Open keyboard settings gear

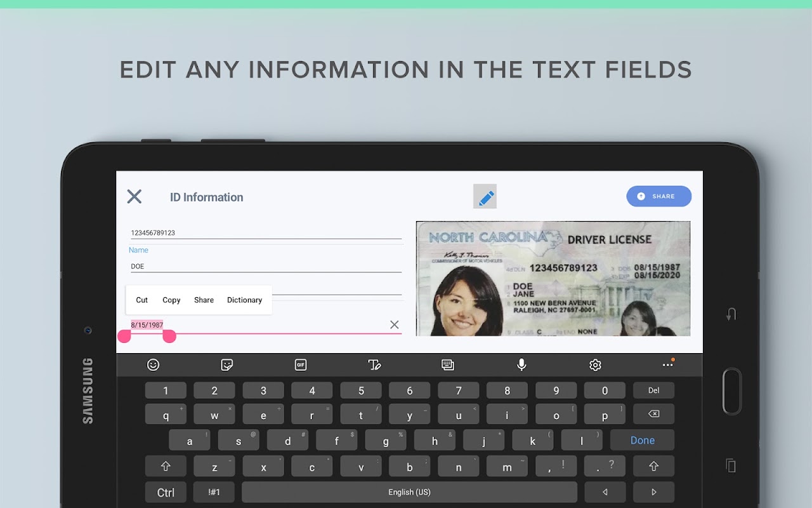(595, 364)
